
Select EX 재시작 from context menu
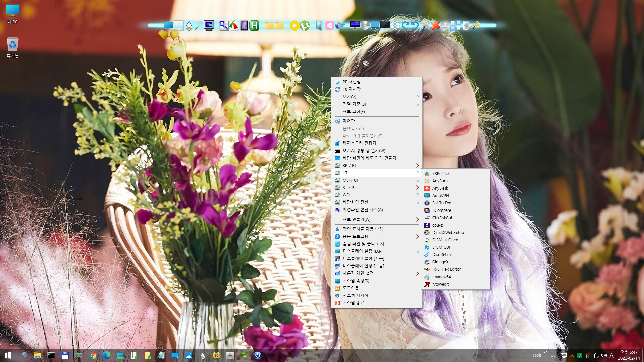(377, 89)
